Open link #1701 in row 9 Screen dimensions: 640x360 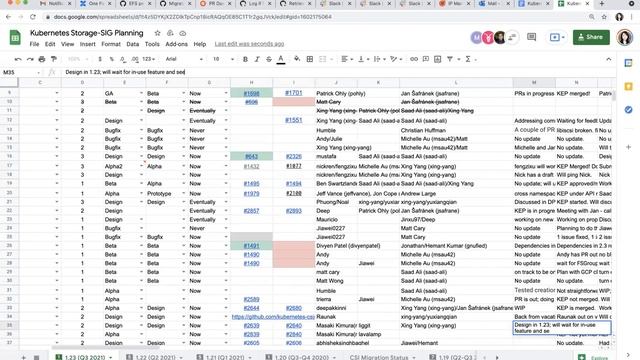(x=293, y=93)
